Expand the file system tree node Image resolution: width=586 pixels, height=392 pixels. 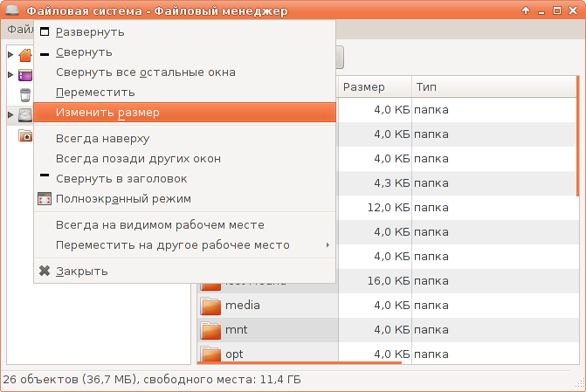(10, 114)
